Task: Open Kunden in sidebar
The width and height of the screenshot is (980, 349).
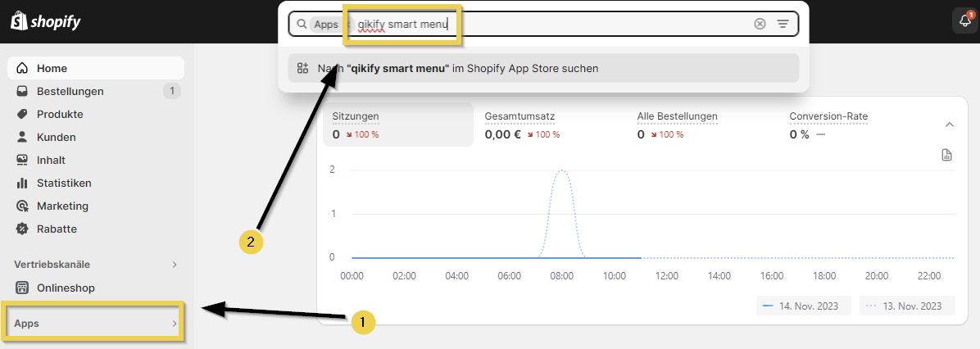Action: [x=56, y=137]
